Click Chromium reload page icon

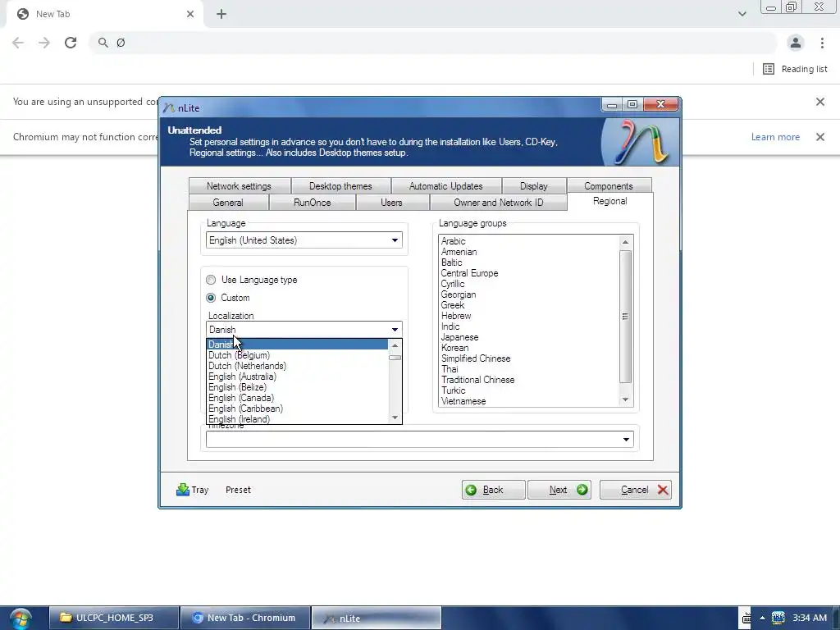point(71,43)
